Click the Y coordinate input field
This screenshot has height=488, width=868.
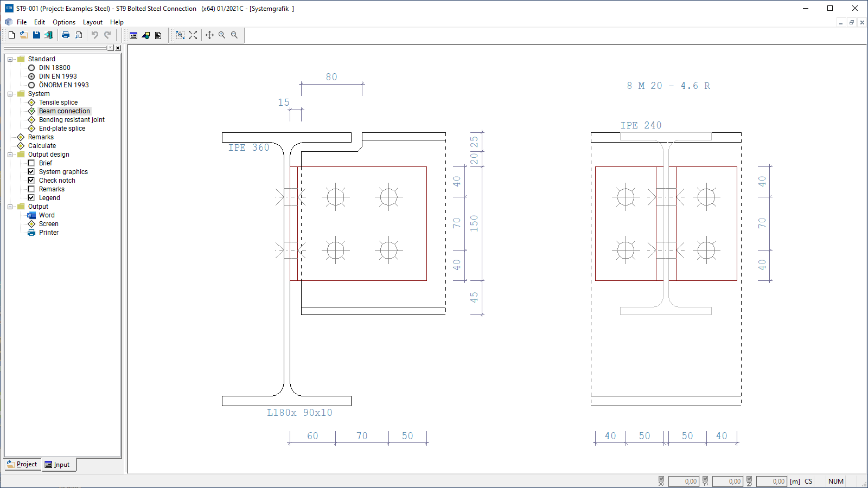pos(727,481)
